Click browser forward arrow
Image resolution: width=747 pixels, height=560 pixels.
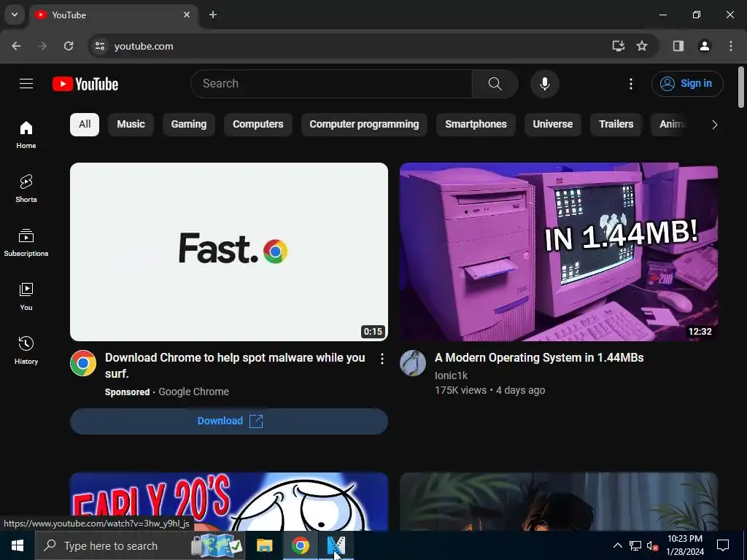coord(42,46)
